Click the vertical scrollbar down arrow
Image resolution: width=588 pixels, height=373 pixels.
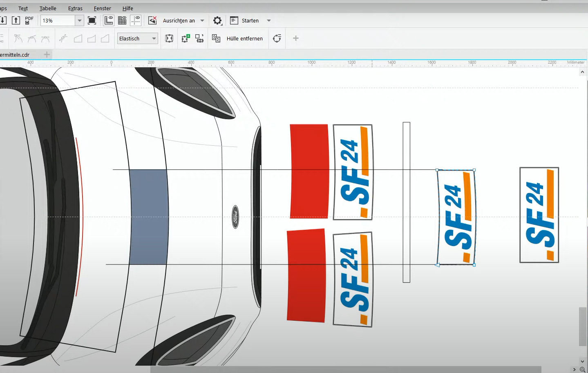coord(582,361)
